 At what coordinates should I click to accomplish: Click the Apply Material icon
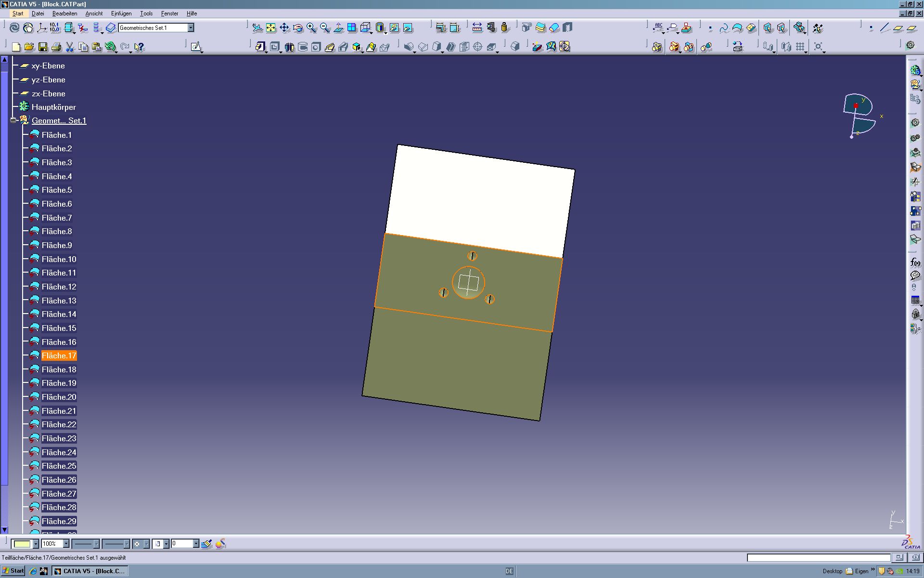pyautogui.click(x=565, y=47)
